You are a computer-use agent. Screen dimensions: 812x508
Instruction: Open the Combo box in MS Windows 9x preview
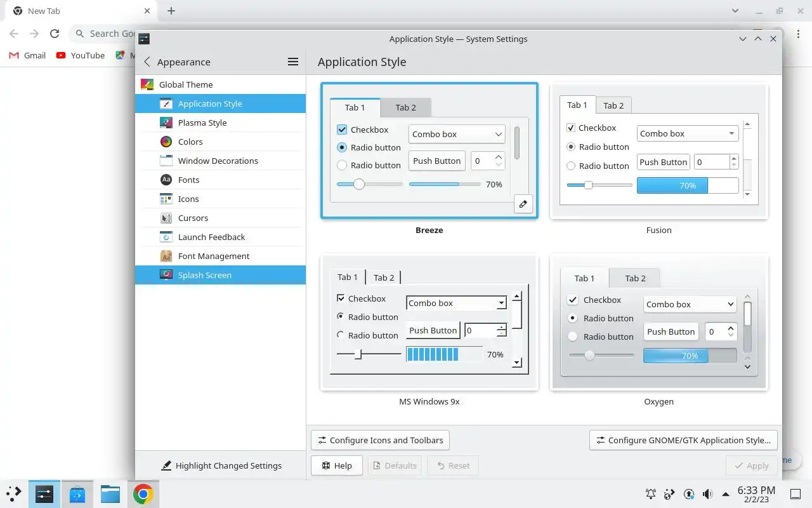(456, 303)
